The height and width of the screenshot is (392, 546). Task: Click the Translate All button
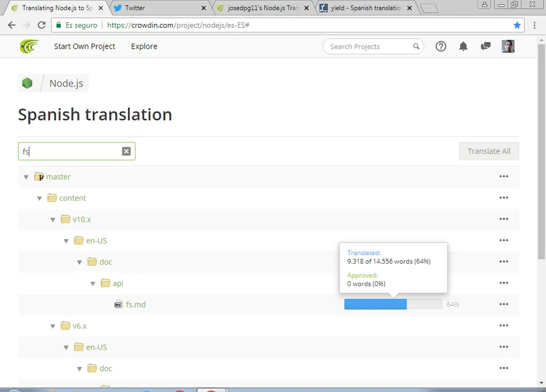(489, 151)
